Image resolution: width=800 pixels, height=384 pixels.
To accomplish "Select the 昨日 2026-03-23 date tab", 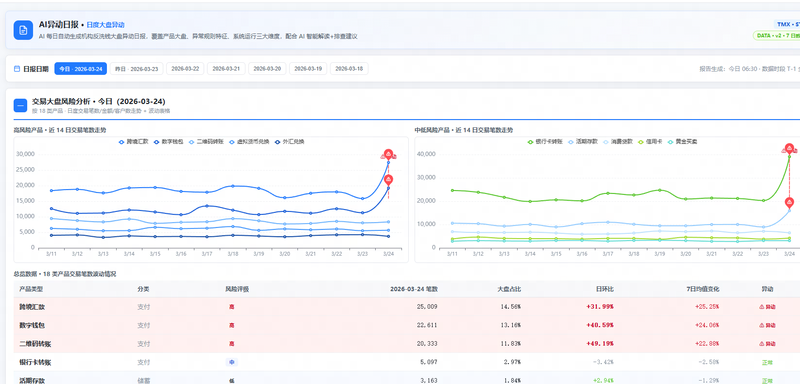I will (x=137, y=69).
